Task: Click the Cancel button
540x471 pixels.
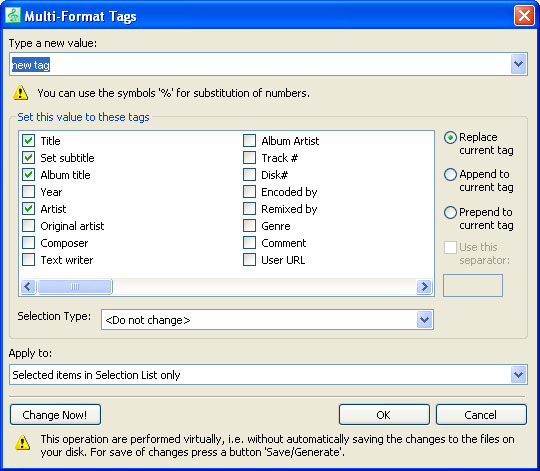Action: (x=481, y=415)
